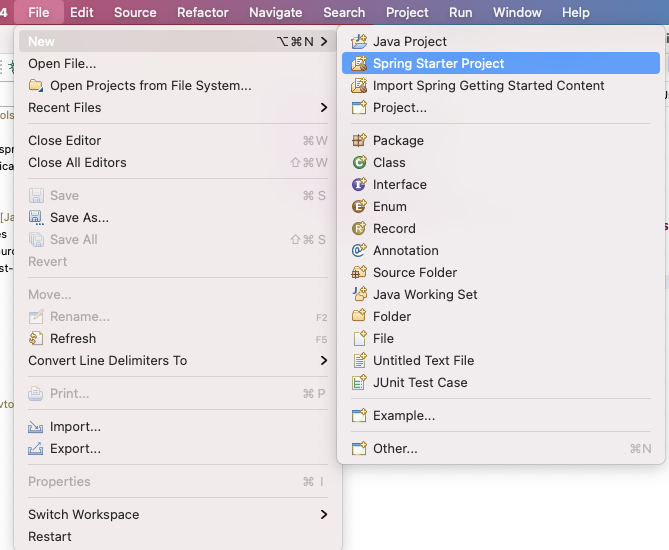669x550 pixels.
Task: Open the Project menu in the menu bar
Action: tap(407, 12)
